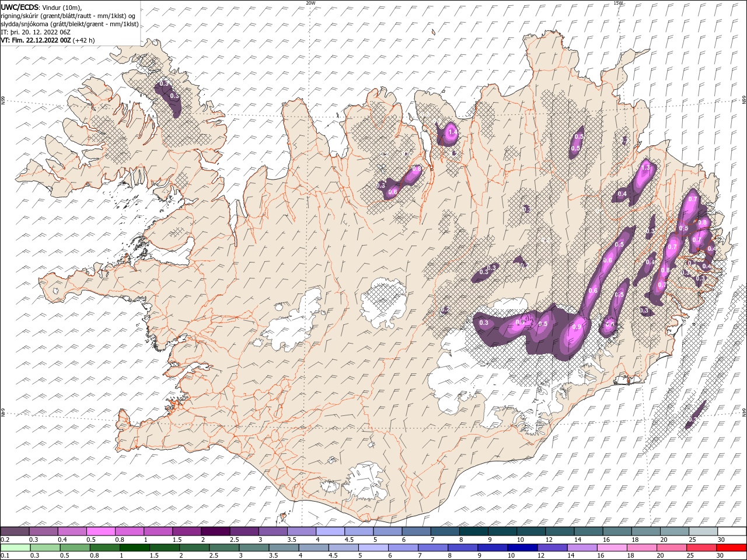Viewport: 747px width, 560px height.
Task: Pick the lilac swatch above 14 in lower scale
Action: tap(582, 548)
